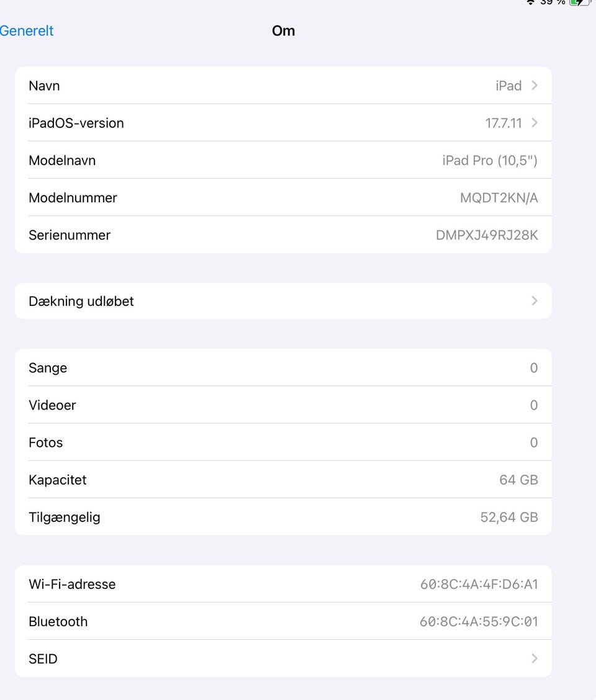Image resolution: width=596 pixels, height=700 pixels.
Task: Tap the Tilgængelig storage value
Action: (x=509, y=518)
